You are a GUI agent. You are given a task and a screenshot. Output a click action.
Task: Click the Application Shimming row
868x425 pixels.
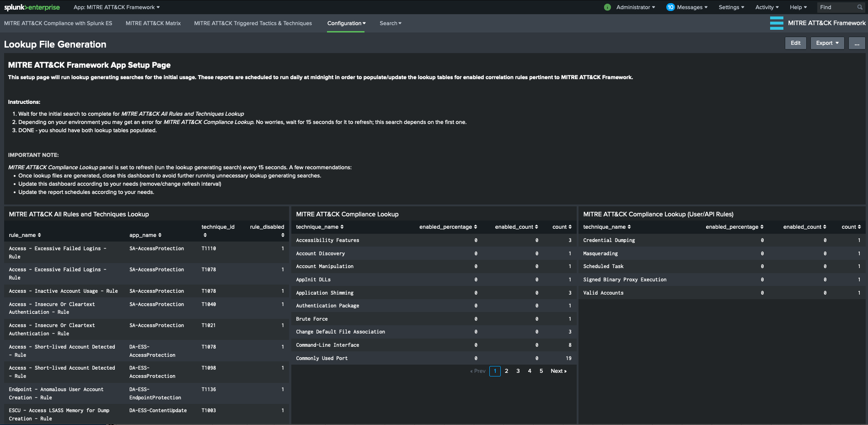pos(434,293)
